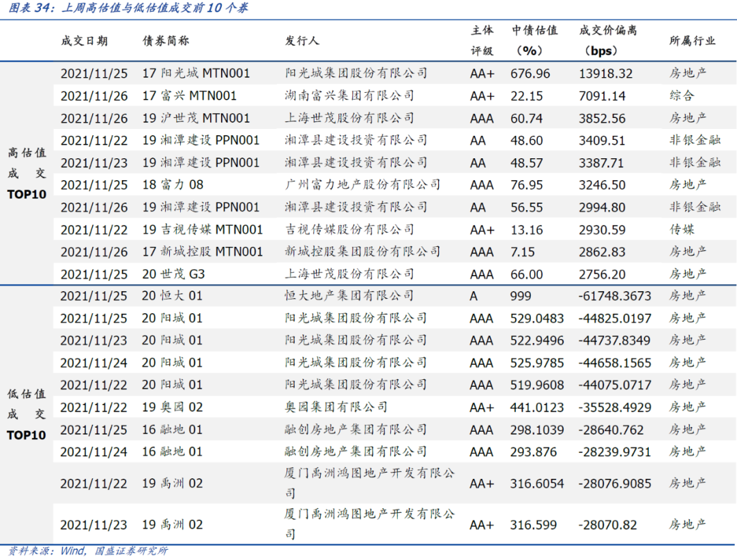Click deviation value 7091.14

click(602, 96)
